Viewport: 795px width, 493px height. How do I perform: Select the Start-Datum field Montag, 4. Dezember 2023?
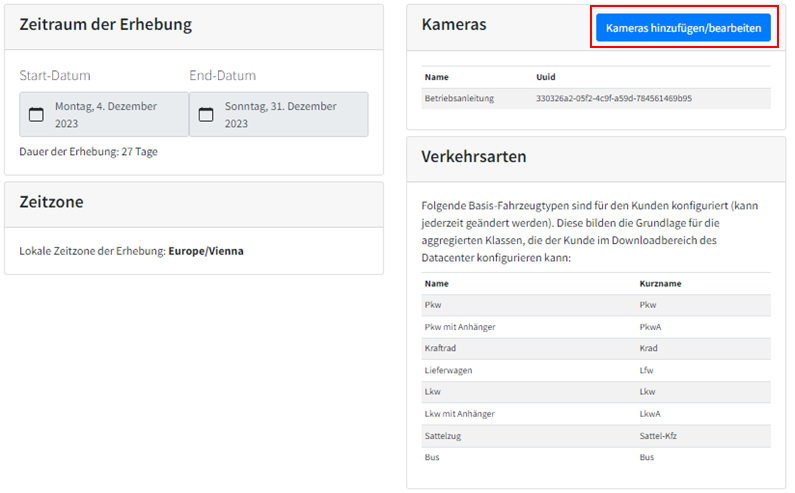pyautogui.click(x=104, y=115)
